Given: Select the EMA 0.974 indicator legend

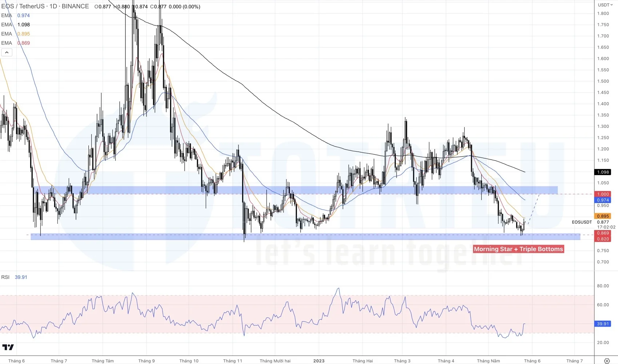Looking at the screenshot, I should [x=16, y=15].
